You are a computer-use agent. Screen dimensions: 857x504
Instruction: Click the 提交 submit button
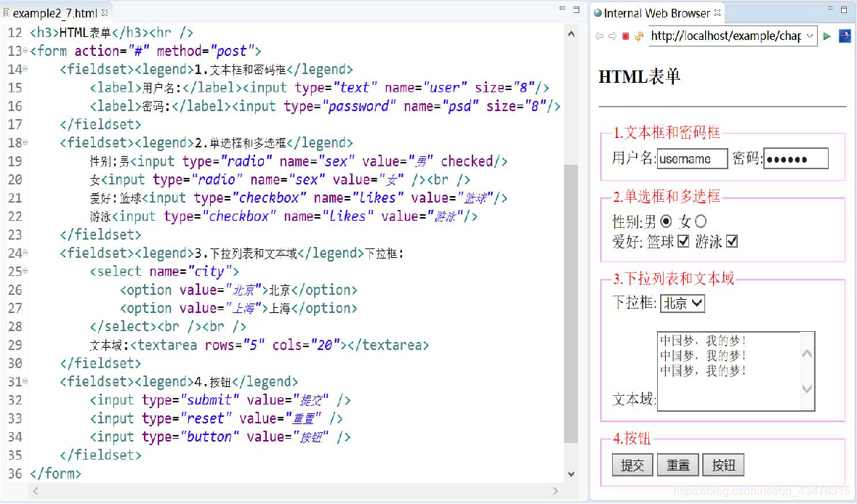[x=632, y=466]
